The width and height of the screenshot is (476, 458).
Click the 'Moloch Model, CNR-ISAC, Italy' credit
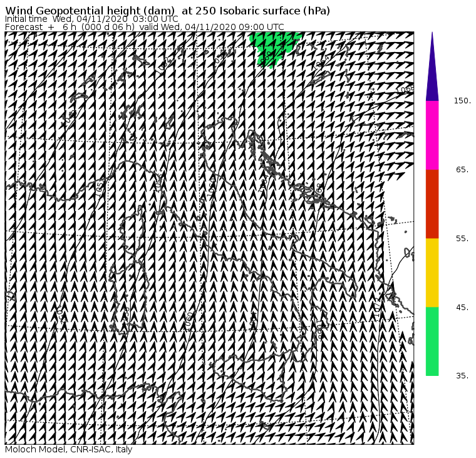coord(69,449)
